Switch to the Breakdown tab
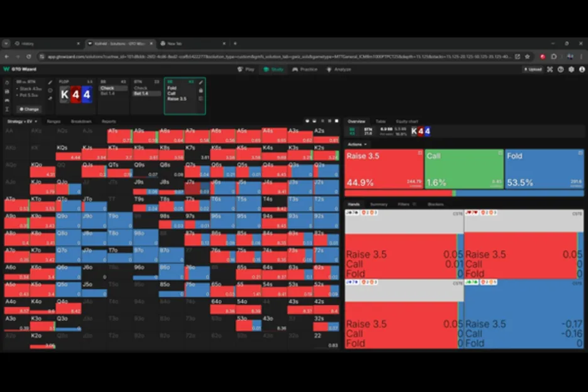 click(81, 121)
